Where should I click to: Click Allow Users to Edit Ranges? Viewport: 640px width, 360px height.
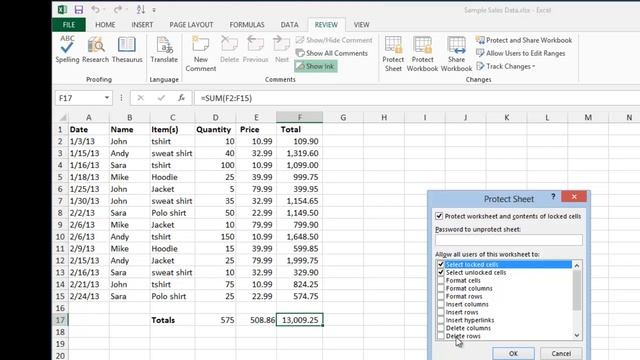point(520,53)
